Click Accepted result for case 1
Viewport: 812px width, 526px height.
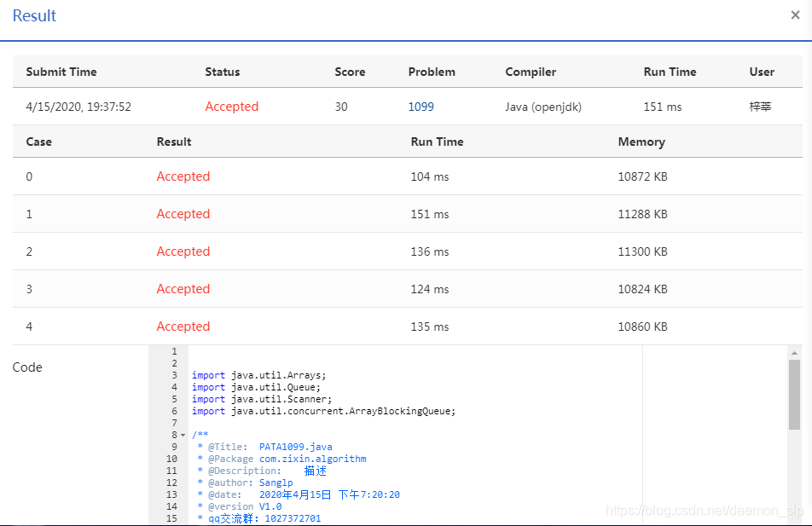(183, 214)
